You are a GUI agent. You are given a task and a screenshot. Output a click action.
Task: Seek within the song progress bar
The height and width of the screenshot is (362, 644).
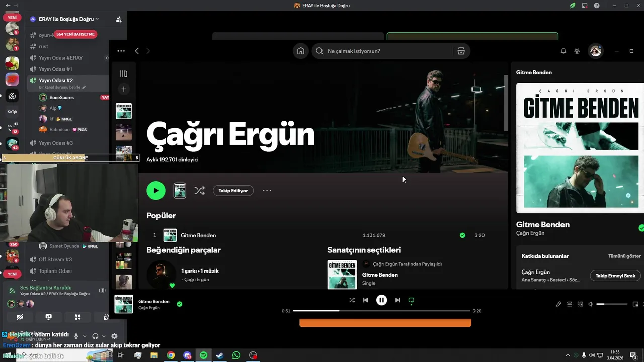point(381,311)
